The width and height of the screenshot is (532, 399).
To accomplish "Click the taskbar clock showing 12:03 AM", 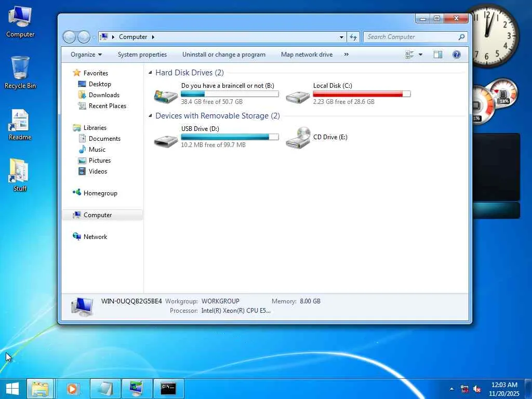I will coord(504,389).
